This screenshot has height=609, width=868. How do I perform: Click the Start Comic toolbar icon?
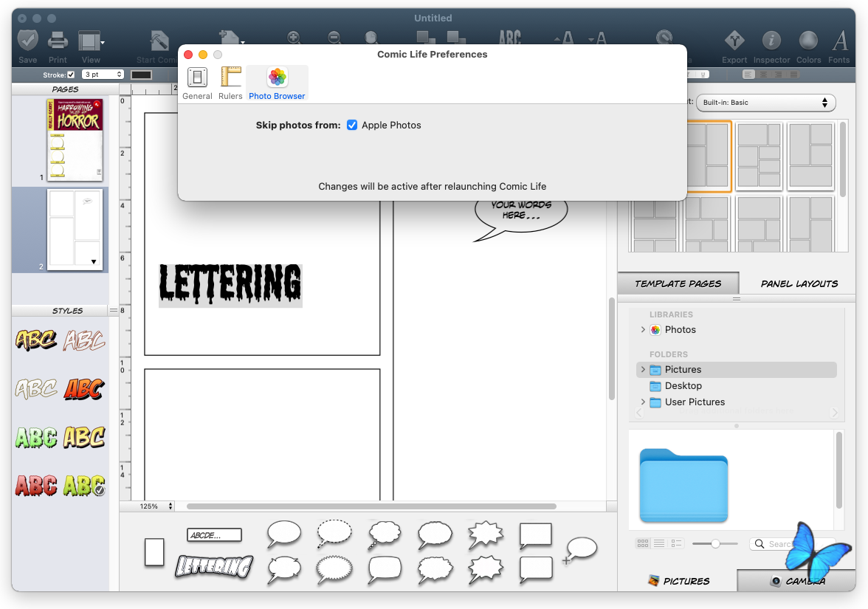point(159,41)
